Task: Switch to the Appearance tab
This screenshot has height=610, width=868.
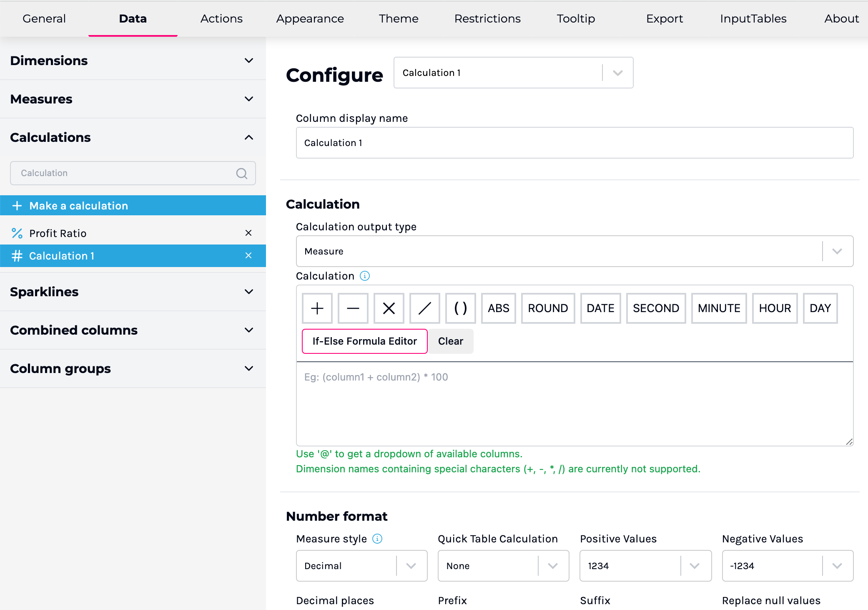Action: (x=310, y=19)
